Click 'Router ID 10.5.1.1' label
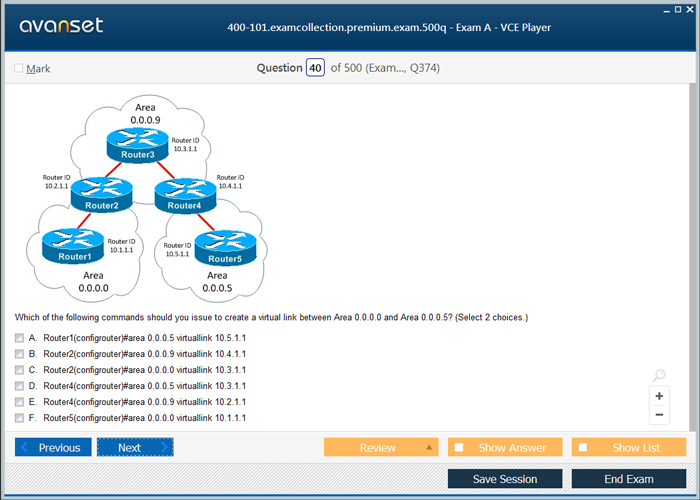Screen dimensions: 700x500 (177, 250)
